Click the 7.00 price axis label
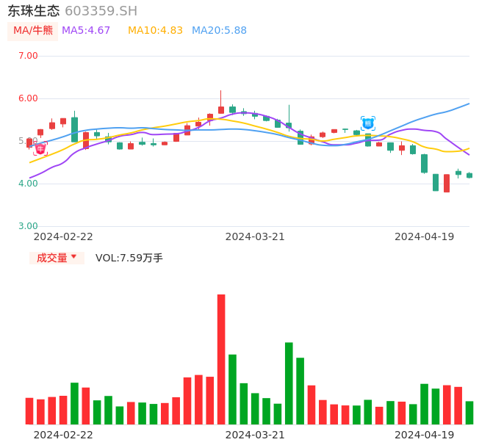504x445 pixels. [x=28, y=56]
